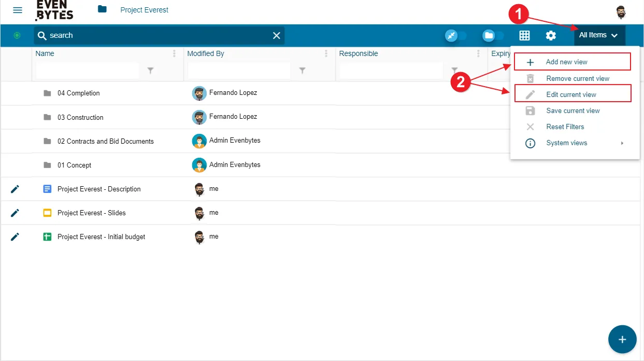Open the Name column options menu
Screen dimensions: 644x361
pos(174,53)
